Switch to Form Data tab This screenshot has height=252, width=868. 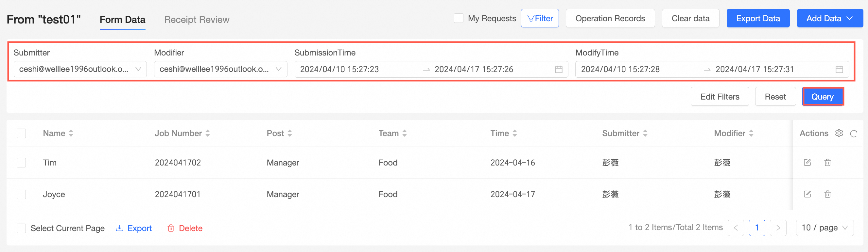122,20
